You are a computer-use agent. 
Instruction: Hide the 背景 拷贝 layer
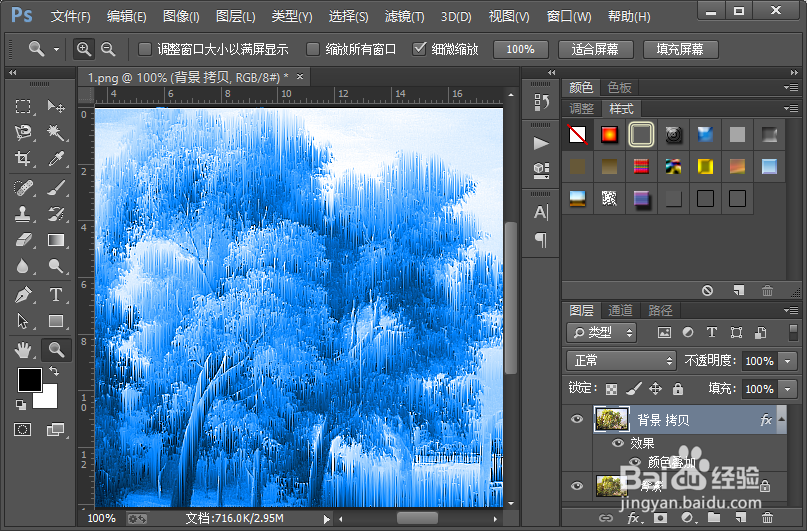click(x=577, y=419)
